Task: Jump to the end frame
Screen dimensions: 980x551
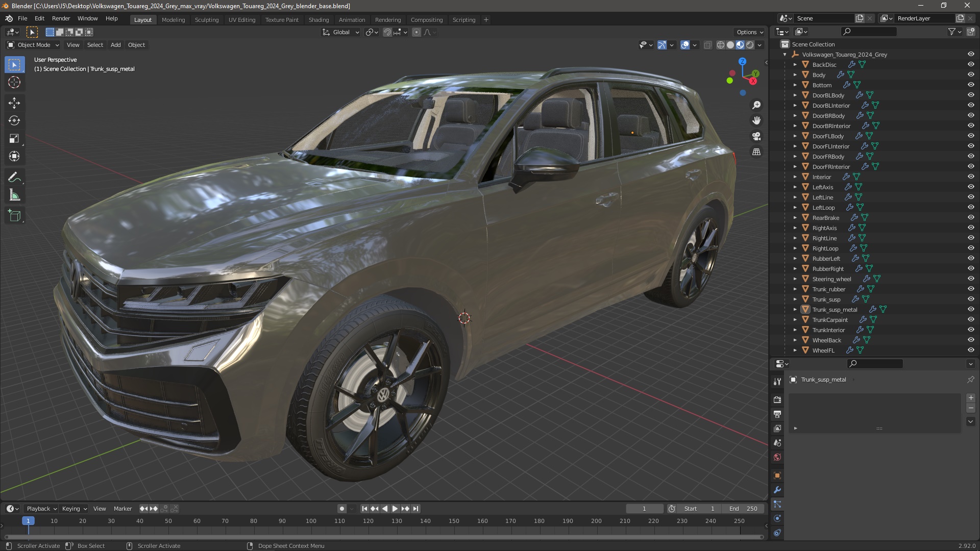Action: (x=415, y=509)
